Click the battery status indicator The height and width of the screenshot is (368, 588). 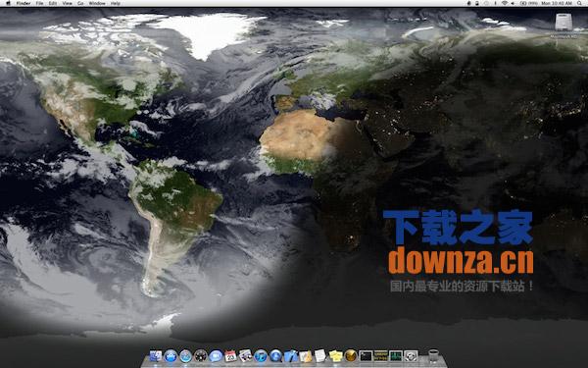(529, 3)
